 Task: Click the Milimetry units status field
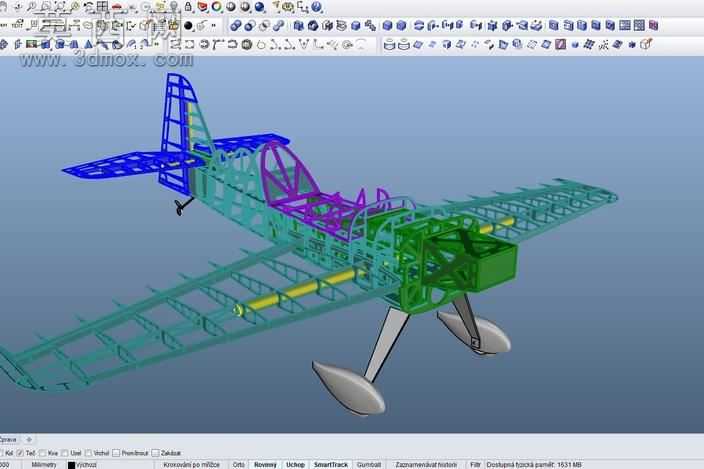[x=44, y=465]
